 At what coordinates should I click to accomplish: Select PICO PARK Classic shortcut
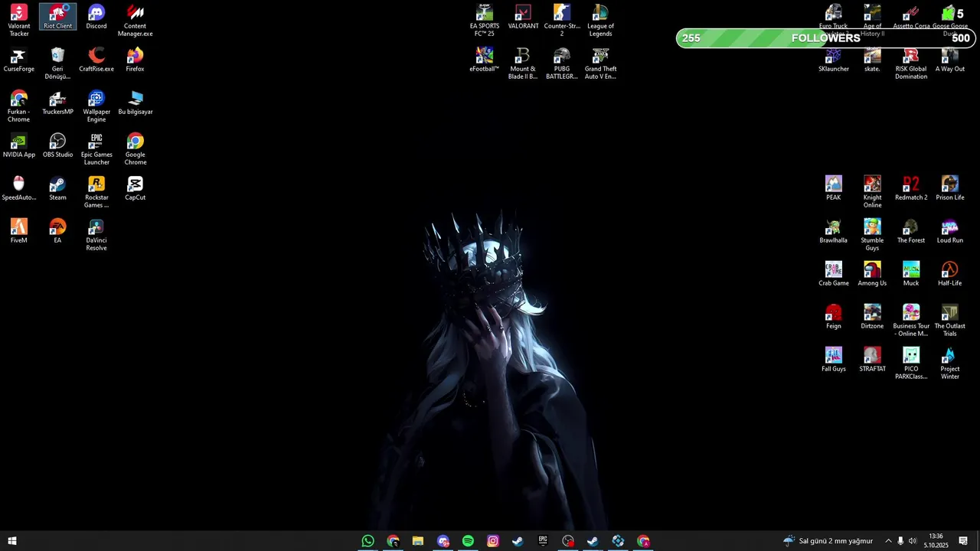[911, 364]
